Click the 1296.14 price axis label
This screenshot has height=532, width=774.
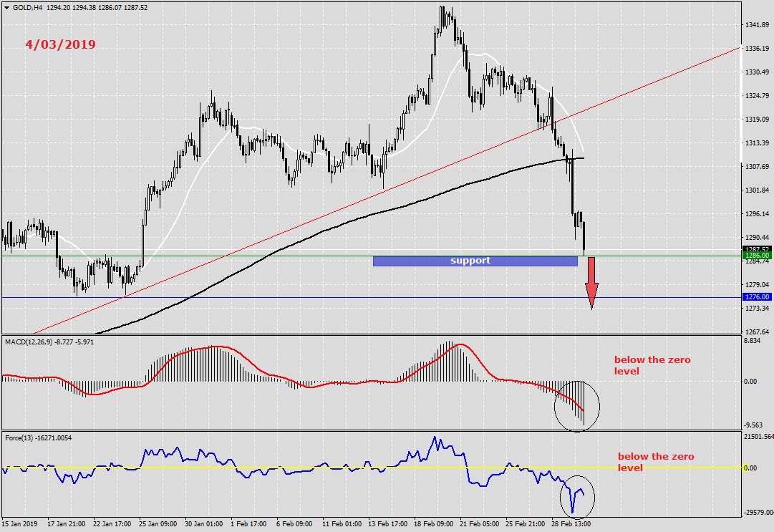[758, 214]
